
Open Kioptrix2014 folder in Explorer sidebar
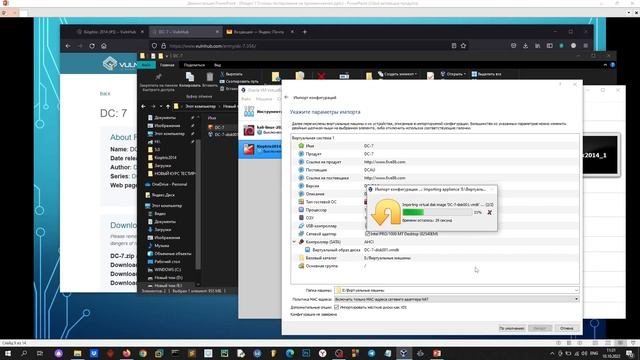pyautogui.click(x=165, y=158)
